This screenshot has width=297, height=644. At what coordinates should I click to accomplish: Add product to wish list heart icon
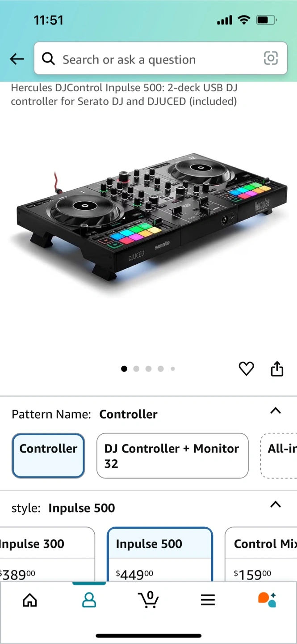(x=246, y=369)
